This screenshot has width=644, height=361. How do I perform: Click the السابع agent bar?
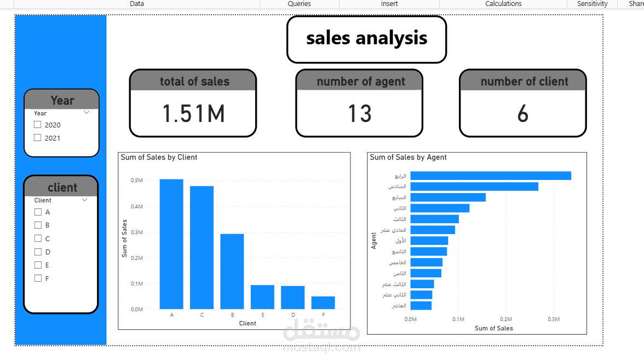click(448, 197)
